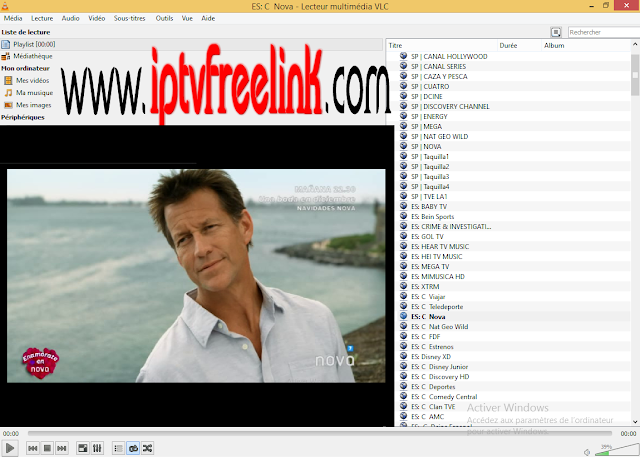Open the Vidéo menu
Screen dimensions: 640x457
[97, 18]
